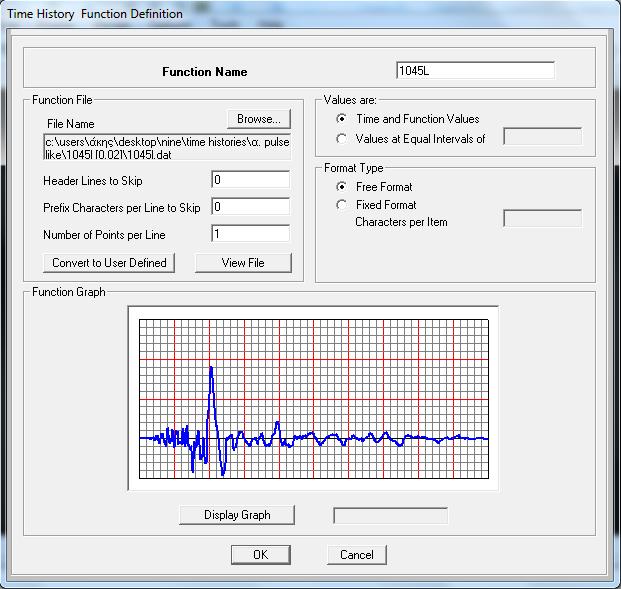The height and width of the screenshot is (589, 621).
Task: Dismiss dialog with Cancel button
Action: coord(357,555)
